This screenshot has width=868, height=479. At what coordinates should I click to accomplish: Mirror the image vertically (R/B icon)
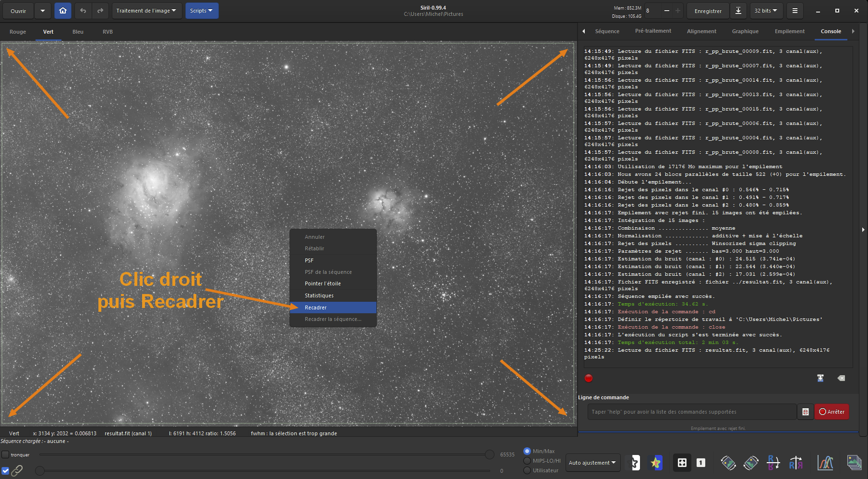click(773, 463)
